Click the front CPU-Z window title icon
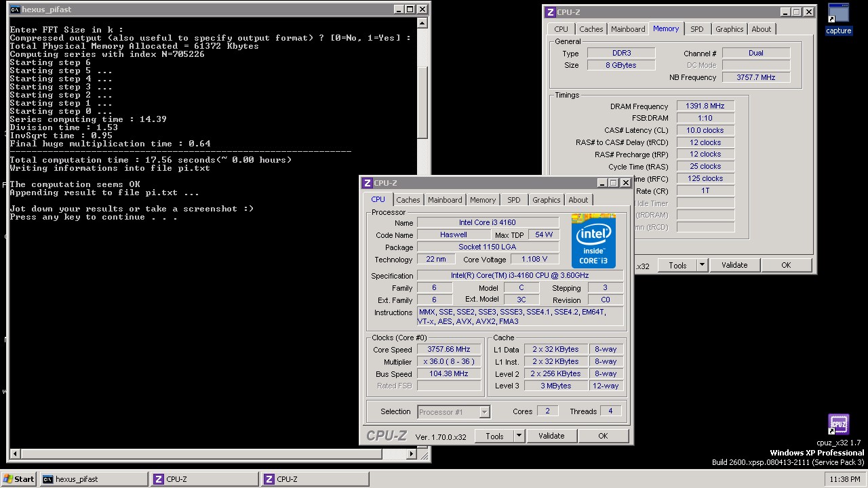The image size is (868, 488). coord(368,183)
